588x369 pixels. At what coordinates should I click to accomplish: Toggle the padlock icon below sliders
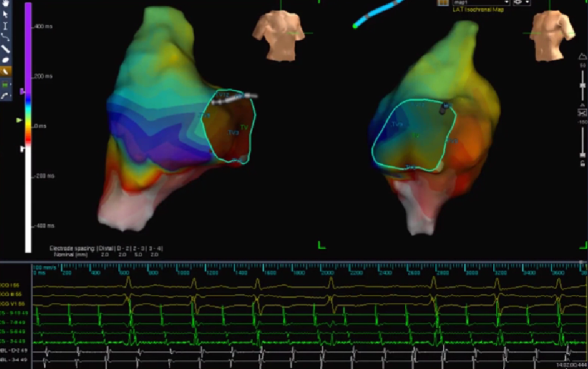pos(582,163)
